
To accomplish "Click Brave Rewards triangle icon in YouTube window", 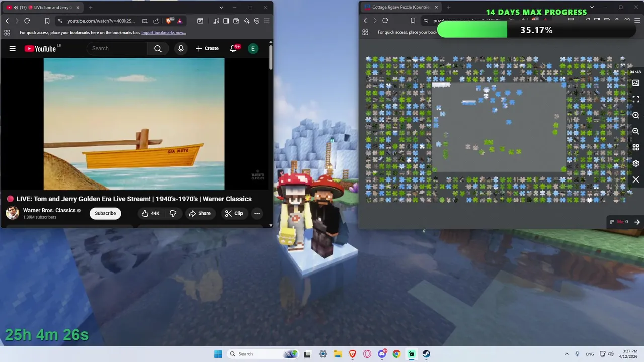I will click(x=180, y=21).
